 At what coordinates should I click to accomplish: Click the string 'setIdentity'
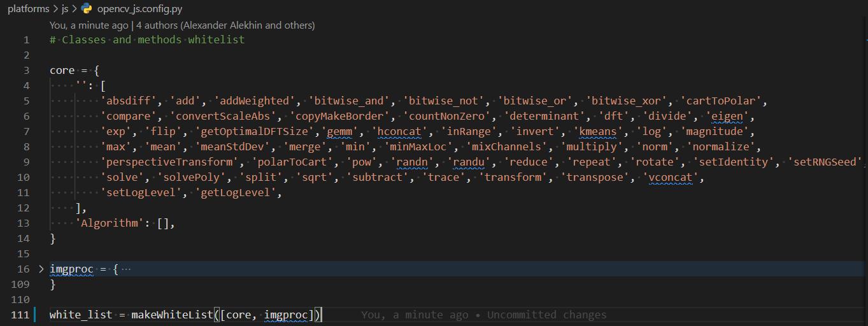pyautogui.click(x=734, y=162)
